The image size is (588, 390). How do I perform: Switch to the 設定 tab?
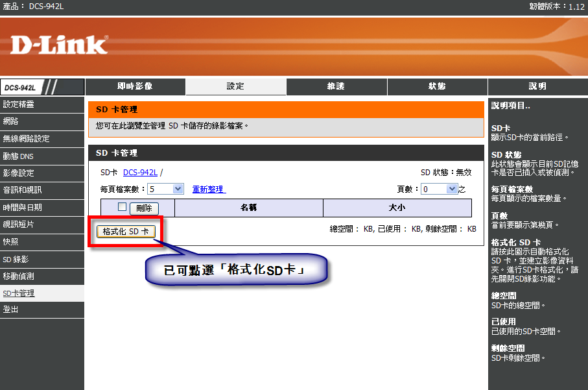point(236,87)
